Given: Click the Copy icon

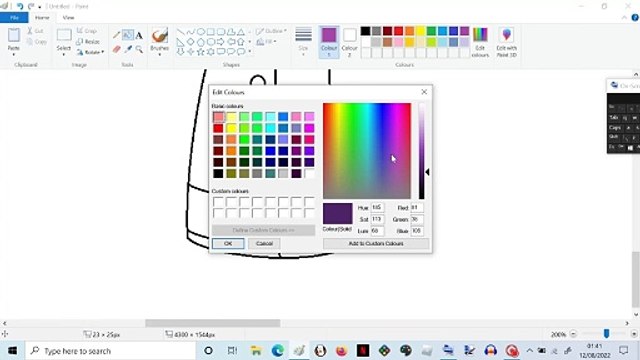Looking at the screenshot, I should click(x=30, y=42).
